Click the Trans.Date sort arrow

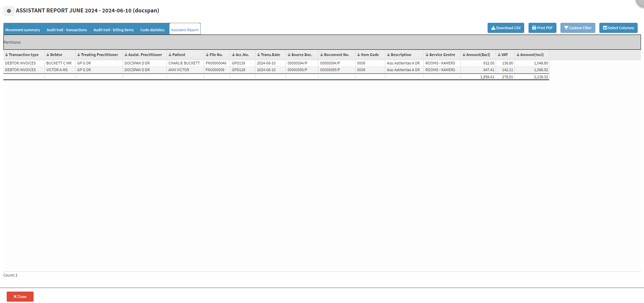click(x=258, y=55)
